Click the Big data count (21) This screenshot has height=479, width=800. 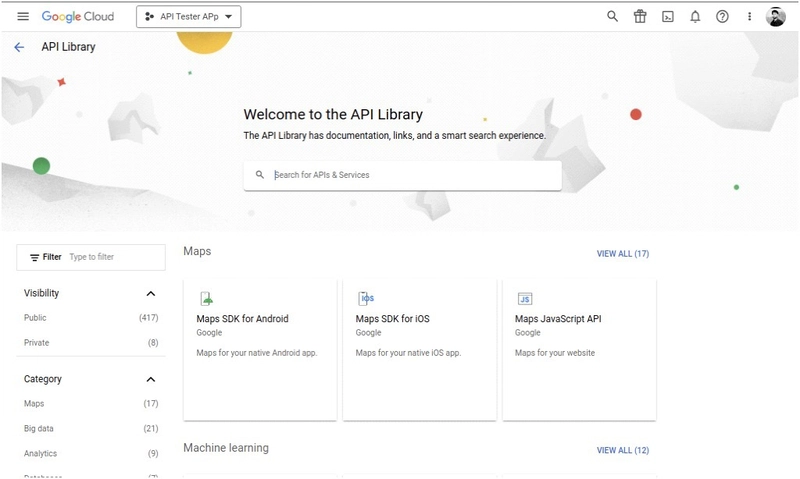(x=151, y=428)
